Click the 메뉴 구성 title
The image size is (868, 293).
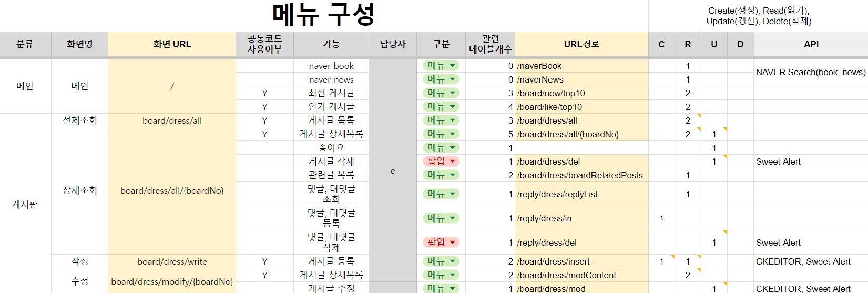coord(324,15)
